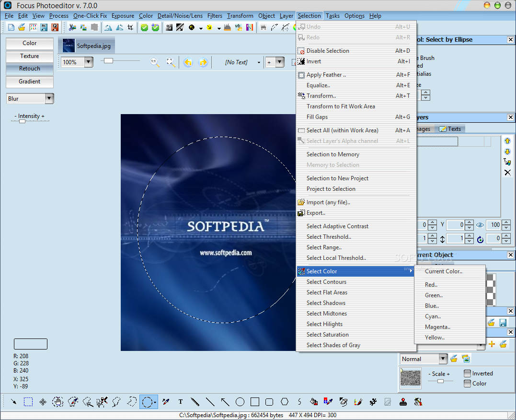
Task: Click the current color swatch box above RGB values
Action: (x=31, y=344)
